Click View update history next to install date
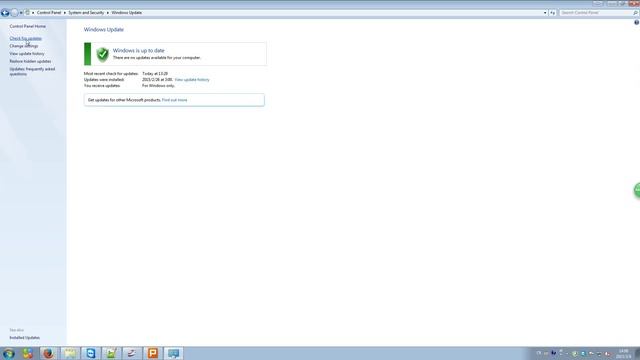The width and height of the screenshot is (640, 360). 192,80
